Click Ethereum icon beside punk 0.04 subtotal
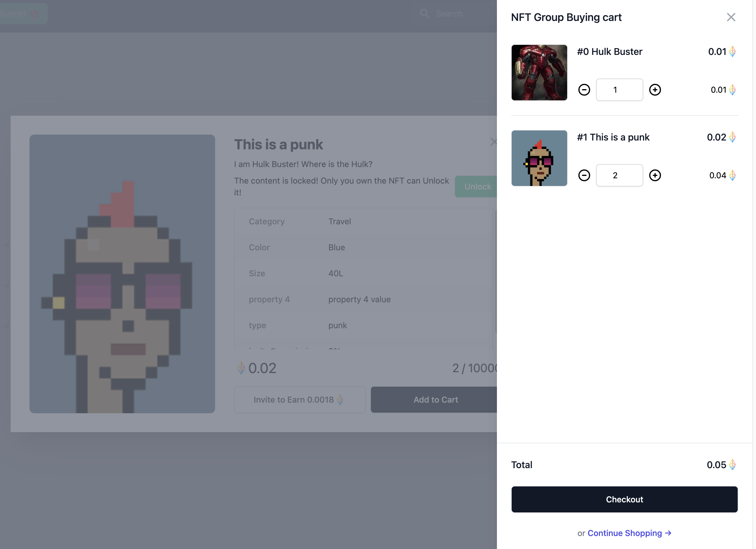Viewport: 756px width, 549px height. pyautogui.click(x=732, y=175)
